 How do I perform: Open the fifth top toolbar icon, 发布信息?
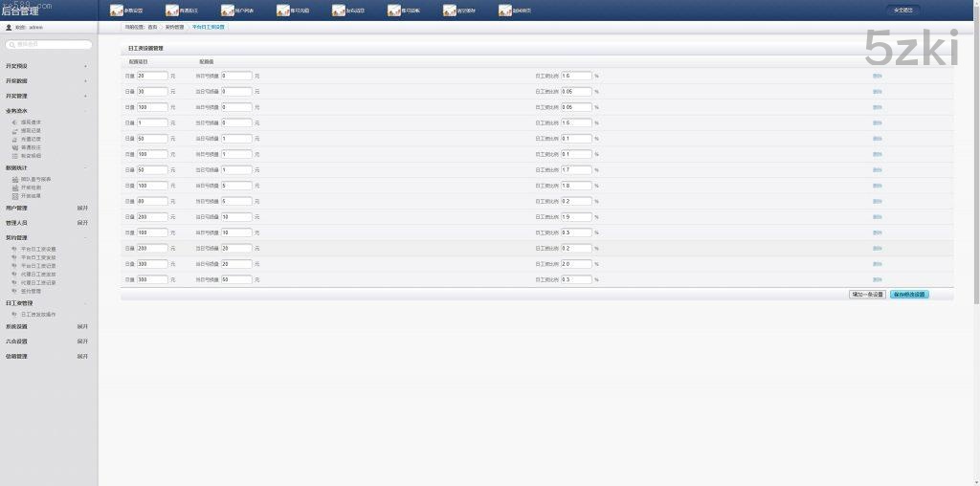[x=338, y=10]
